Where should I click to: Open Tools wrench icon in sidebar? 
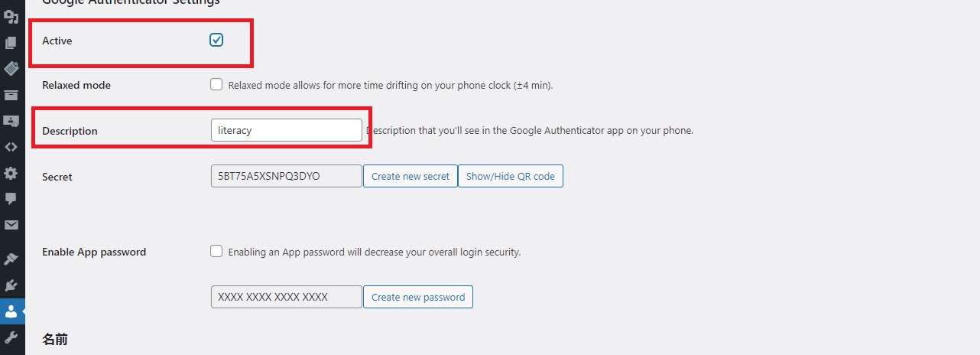coord(11,337)
